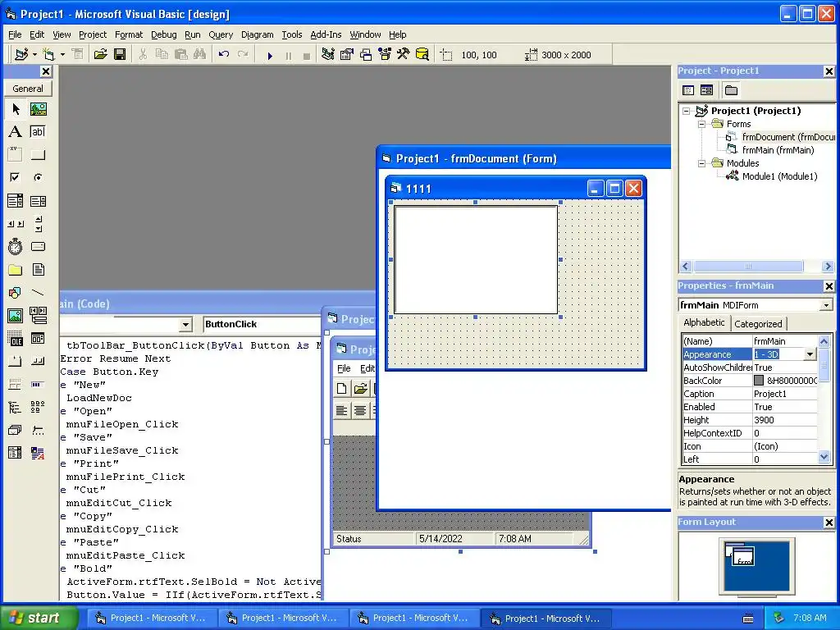Select the TreeView control tool
This screenshot has width=840, height=630.
click(x=16, y=407)
